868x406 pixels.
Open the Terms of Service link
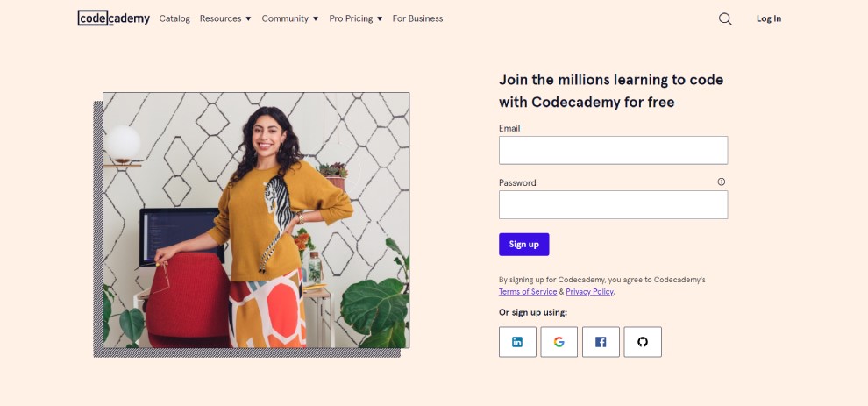click(528, 292)
